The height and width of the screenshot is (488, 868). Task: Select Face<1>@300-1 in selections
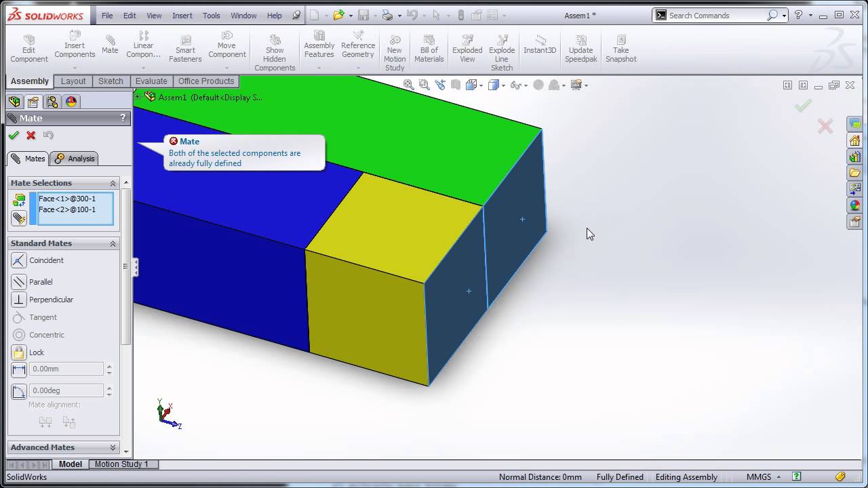point(67,199)
